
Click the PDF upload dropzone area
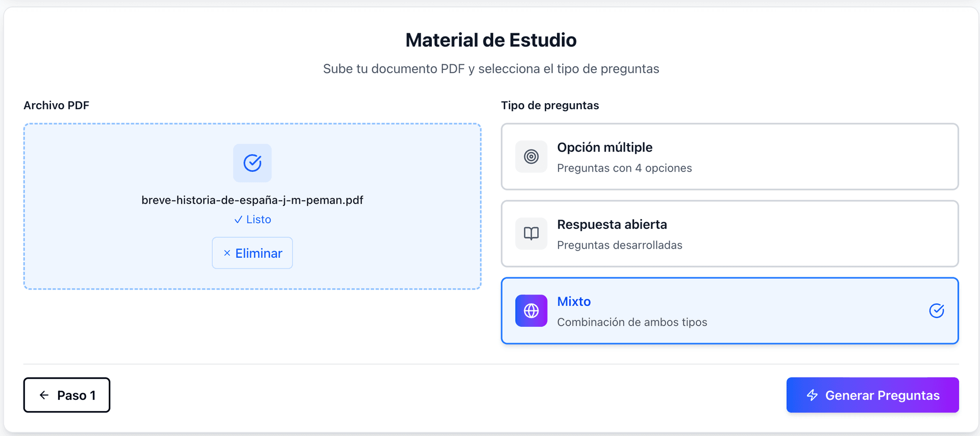pos(252,206)
